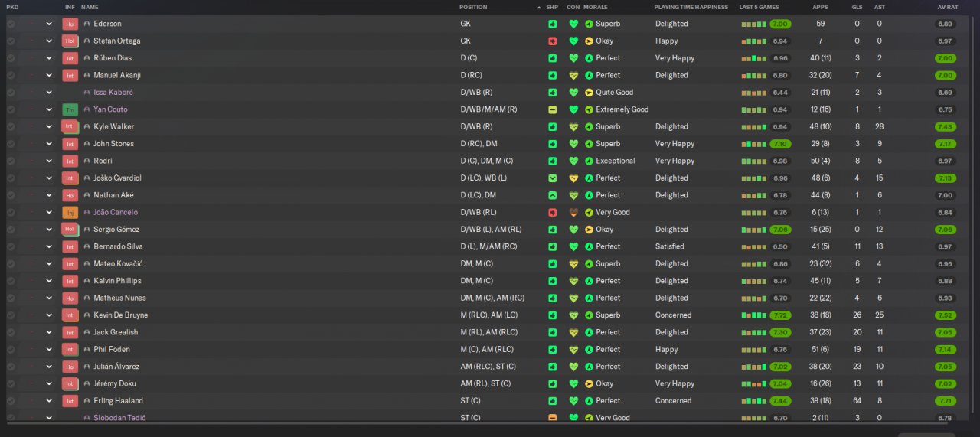The height and width of the screenshot is (437, 980).
Task: Tick the picked circle for Kyle Walker
Action: click(11, 126)
